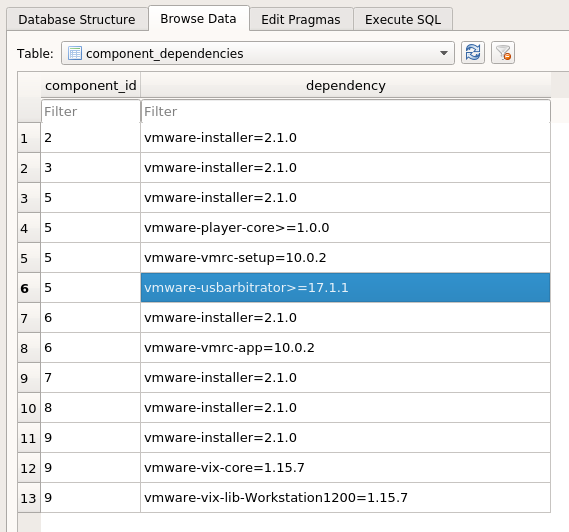Select row header number 10

coord(29,408)
